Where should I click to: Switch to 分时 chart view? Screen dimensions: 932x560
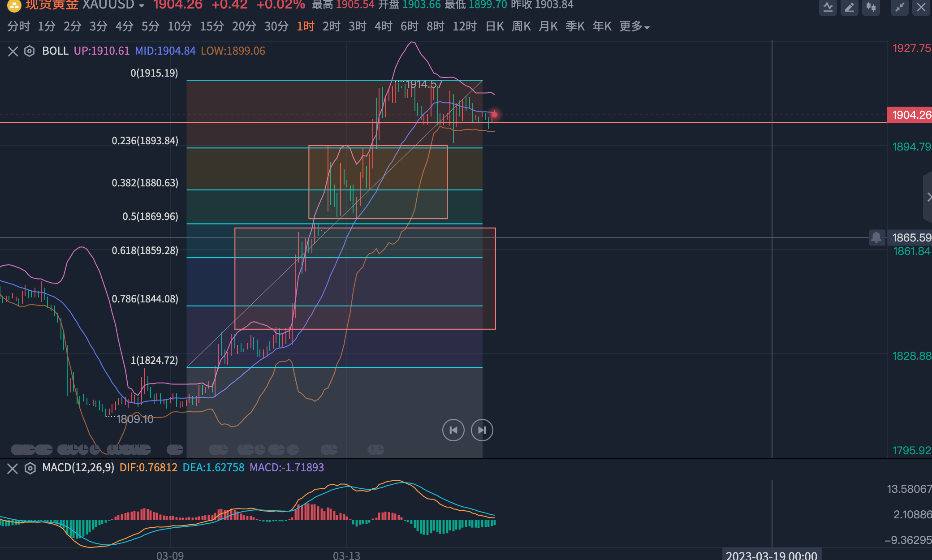18,27
